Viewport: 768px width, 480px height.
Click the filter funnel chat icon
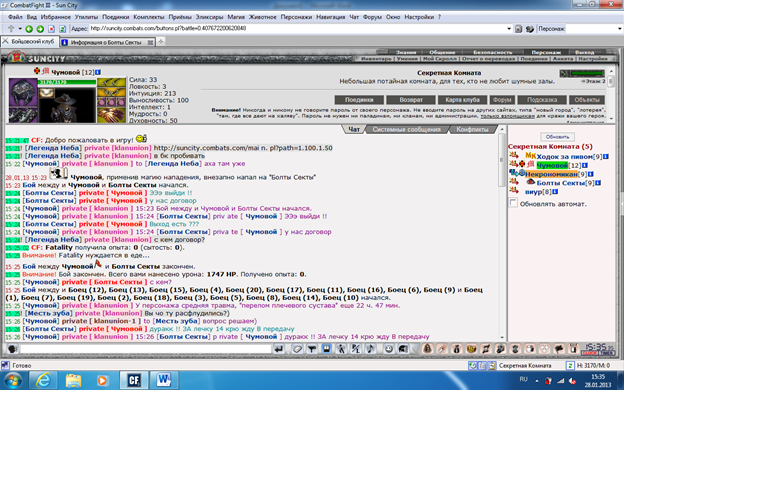(x=312, y=349)
